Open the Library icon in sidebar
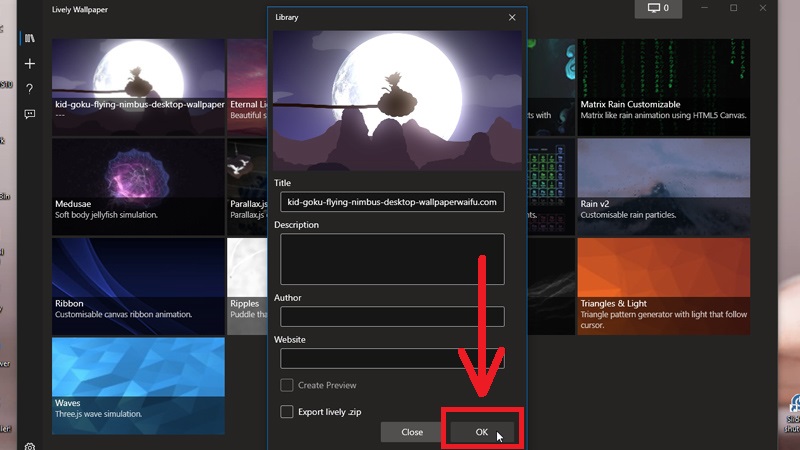Image resolution: width=800 pixels, height=450 pixels. pyautogui.click(x=30, y=39)
